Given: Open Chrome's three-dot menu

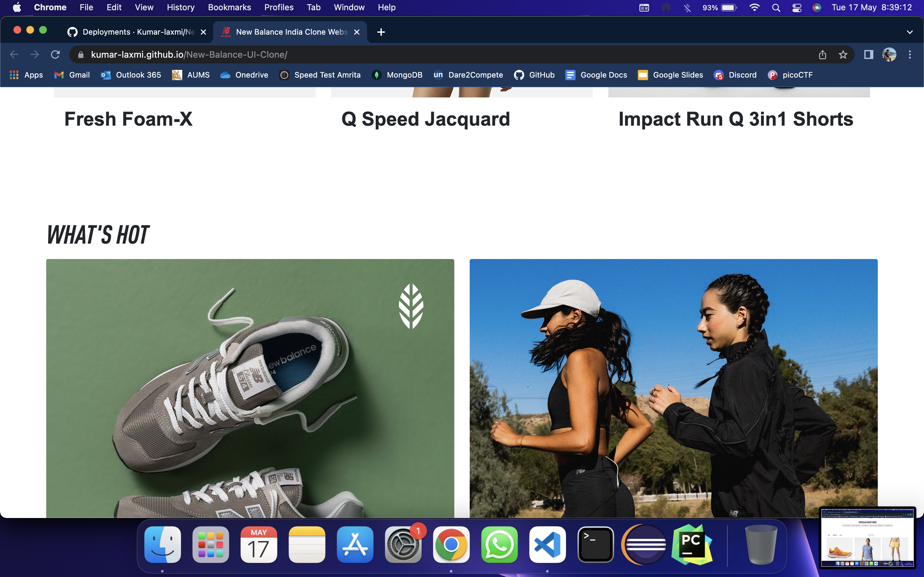Looking at the screenshot, I should pyautogui.click(x=910, y=54).
